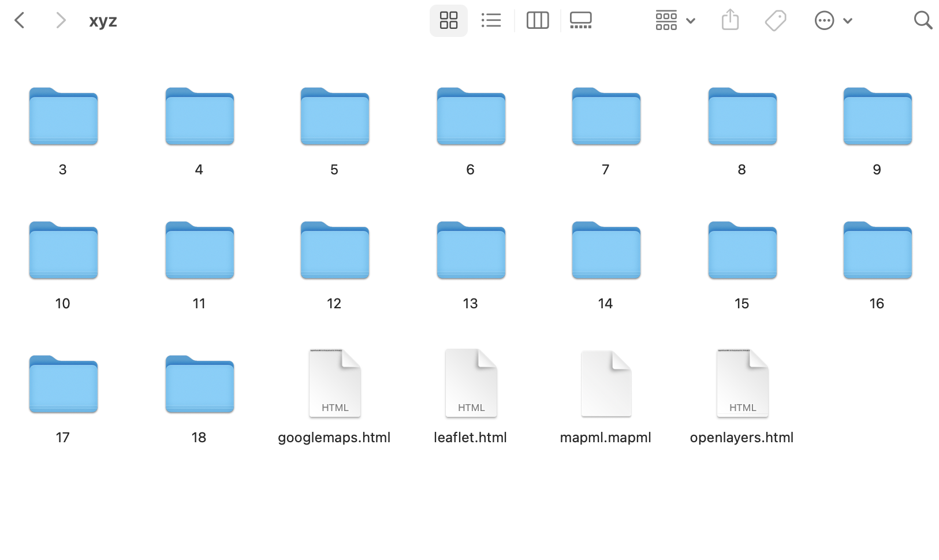
Task: Select the googlemaps.html file icon
Action: 335,383
